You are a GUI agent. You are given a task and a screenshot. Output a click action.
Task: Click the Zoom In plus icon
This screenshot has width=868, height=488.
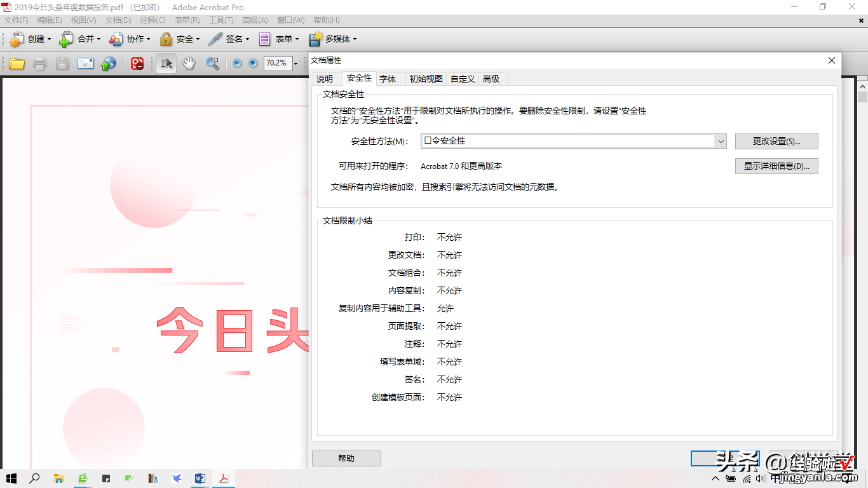coord(253,64)
